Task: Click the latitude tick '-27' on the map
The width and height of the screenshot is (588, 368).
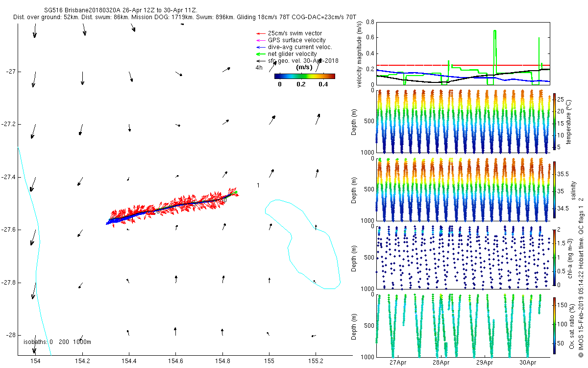Action: (x=11, y=72)
